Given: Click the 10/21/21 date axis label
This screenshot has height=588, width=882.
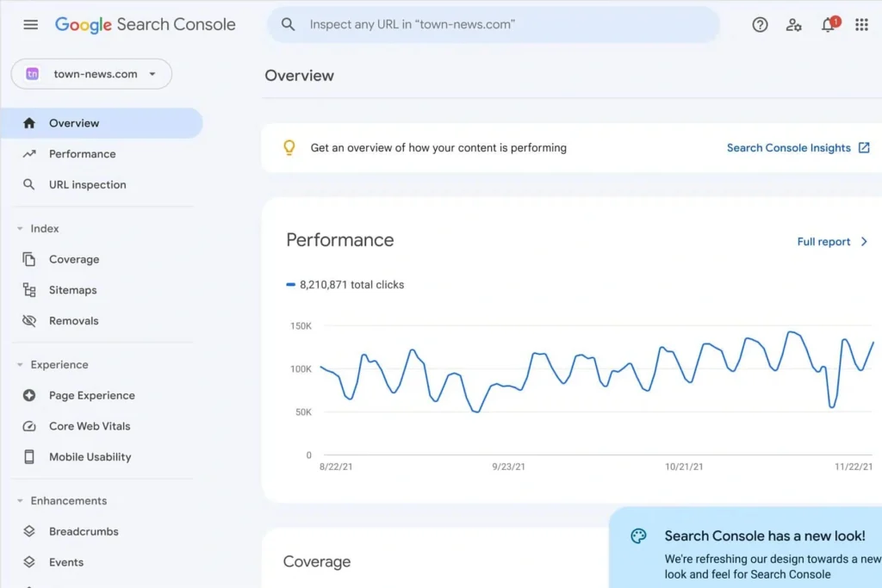Looking at the screenshot, I should [684, 467].
